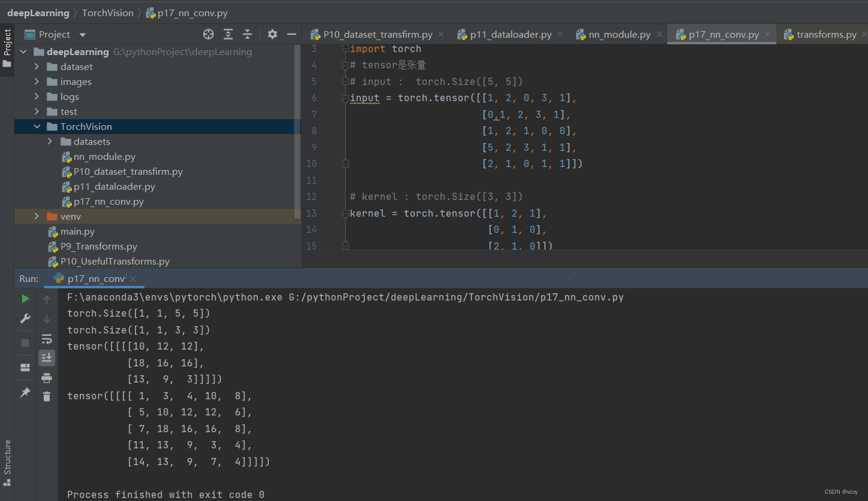Click TorchVision breadcrumb in navigation bar
The width and height of the screenshot is (868, 501).
pyautogui.click(x=108, y=13)
